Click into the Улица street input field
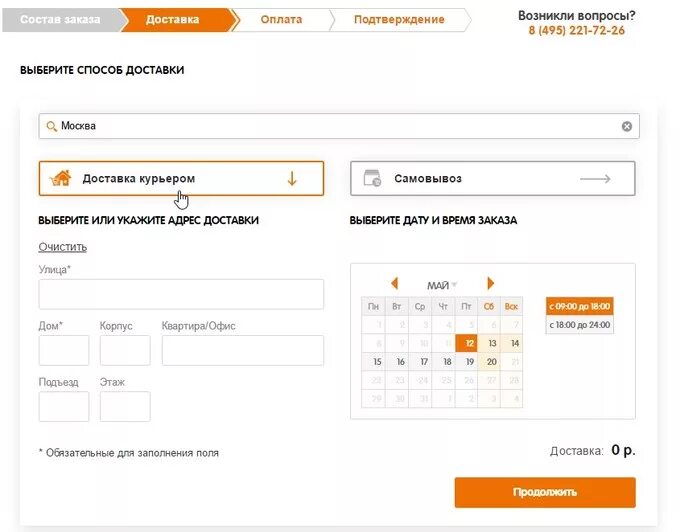The image size is (680, 532). click(x=181, y=294)
